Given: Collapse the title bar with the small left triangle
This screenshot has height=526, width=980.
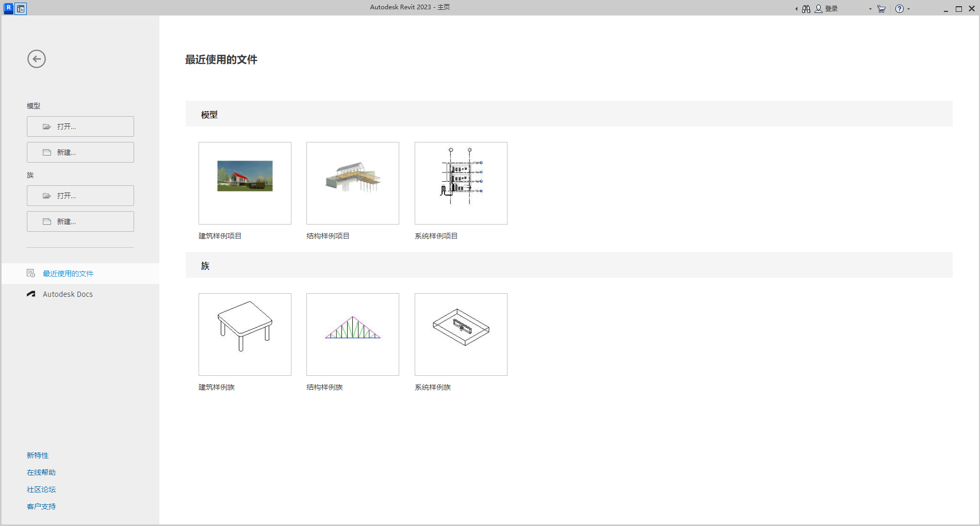Looking at the screenshot, I should coord(796,8).
